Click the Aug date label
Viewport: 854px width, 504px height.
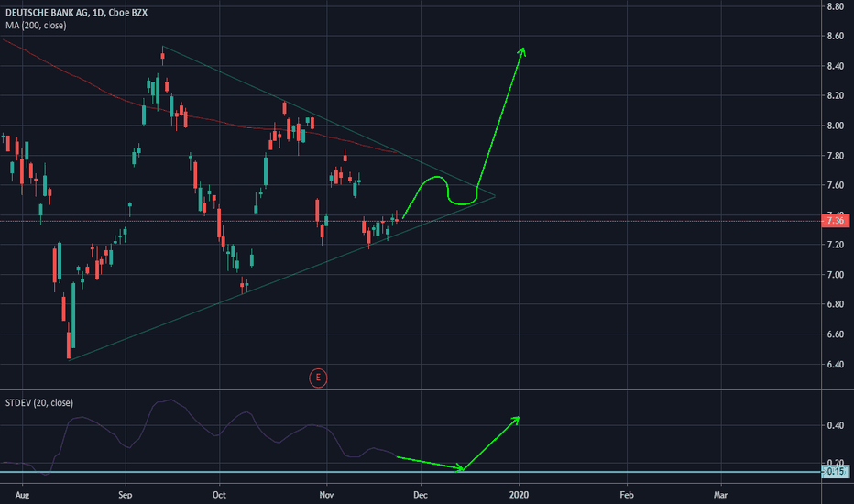coord(22,495)
